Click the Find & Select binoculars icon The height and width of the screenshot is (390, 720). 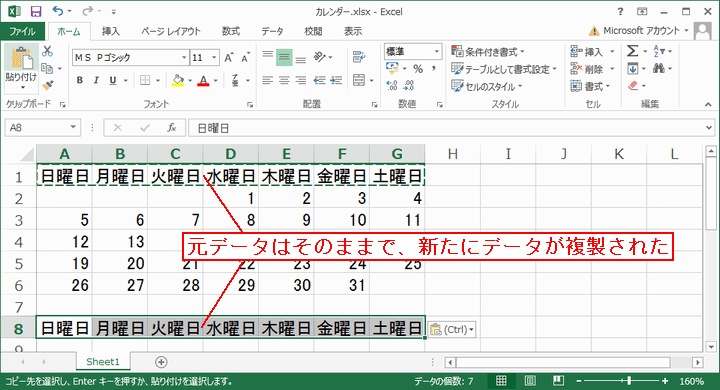pos(659,68)
